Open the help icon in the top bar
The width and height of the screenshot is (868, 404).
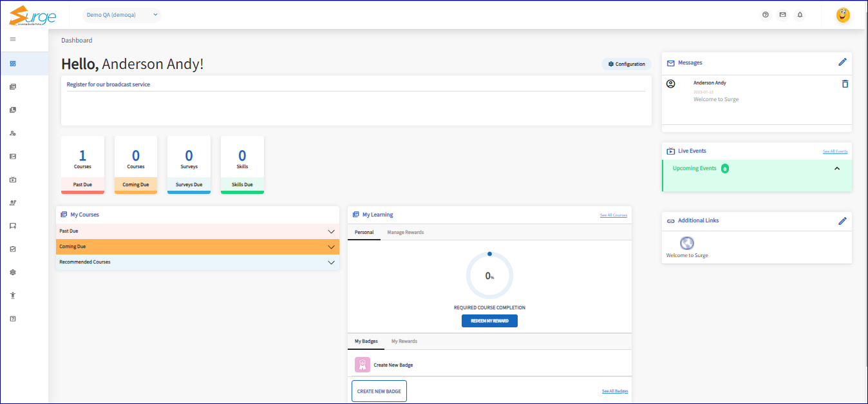click(x=766, y=14)
